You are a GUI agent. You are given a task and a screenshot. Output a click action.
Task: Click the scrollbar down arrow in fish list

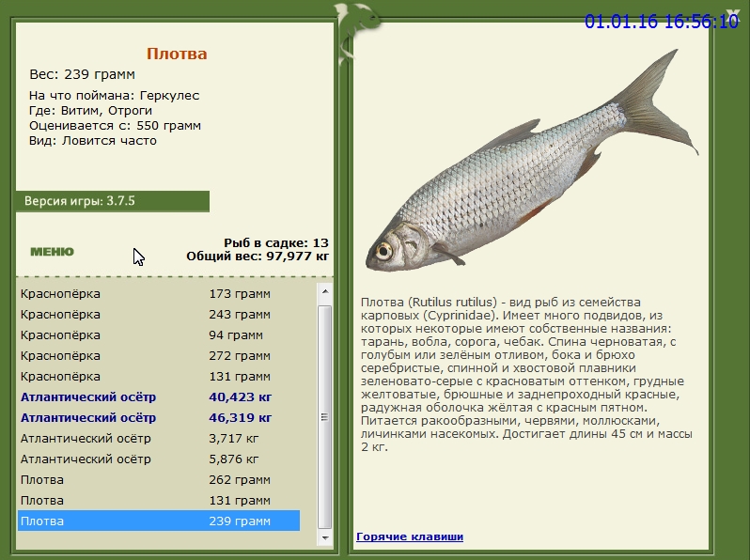point(325,538)
